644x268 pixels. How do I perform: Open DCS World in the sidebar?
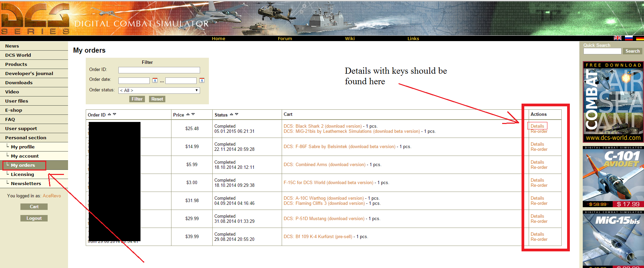pyautogui.click(x=34, y=55)
